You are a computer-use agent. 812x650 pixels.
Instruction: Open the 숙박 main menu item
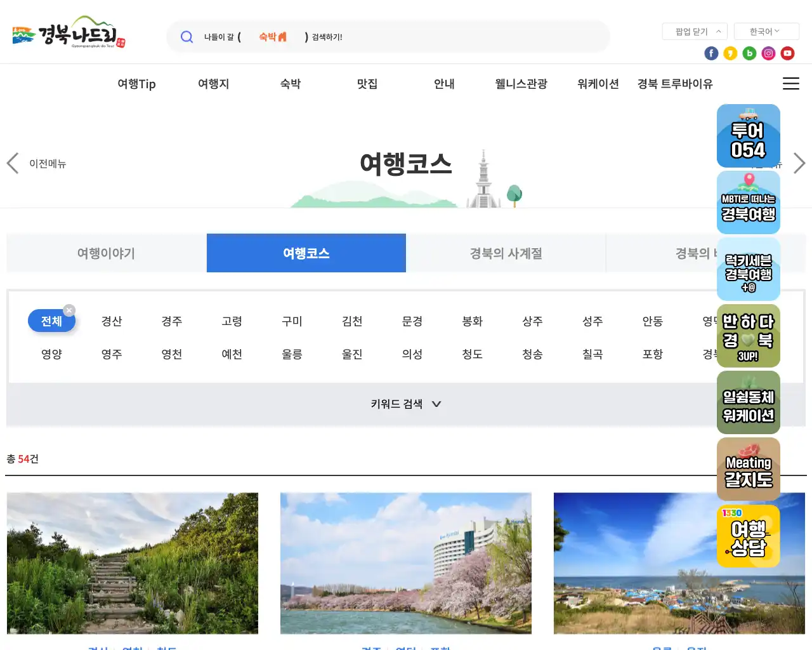[x=291, y=84]
